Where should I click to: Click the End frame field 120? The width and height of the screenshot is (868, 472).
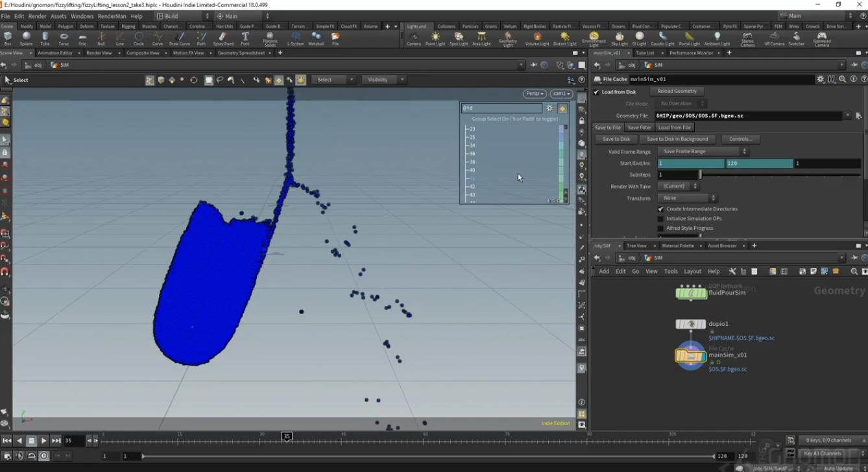point(759,164)
